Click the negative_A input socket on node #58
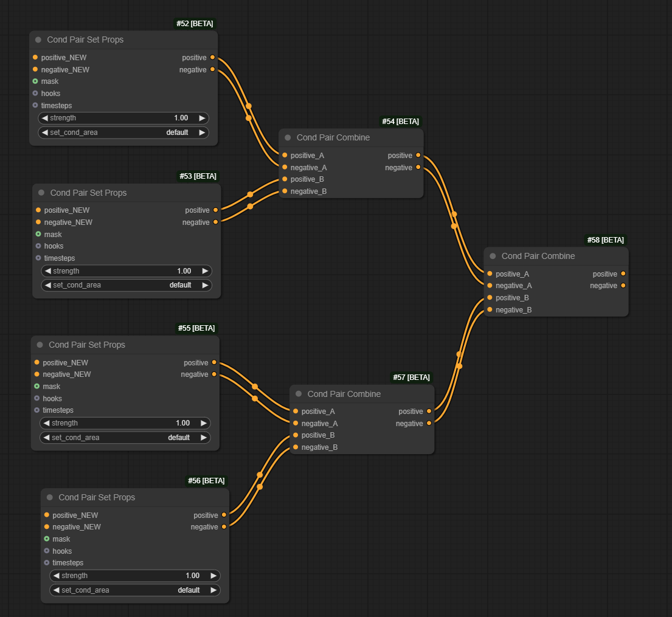Image resolution: width=672 pixels, height=617 pixels. coord(490,286)
